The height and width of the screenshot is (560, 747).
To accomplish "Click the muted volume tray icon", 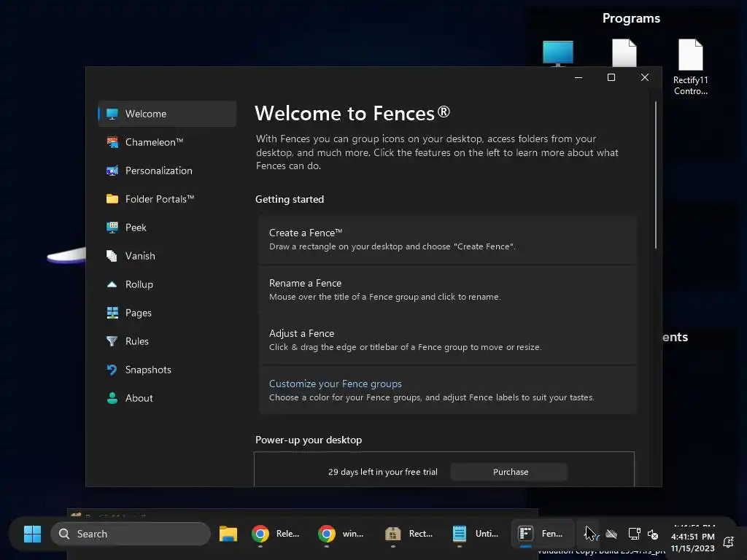I will (653, 534).
